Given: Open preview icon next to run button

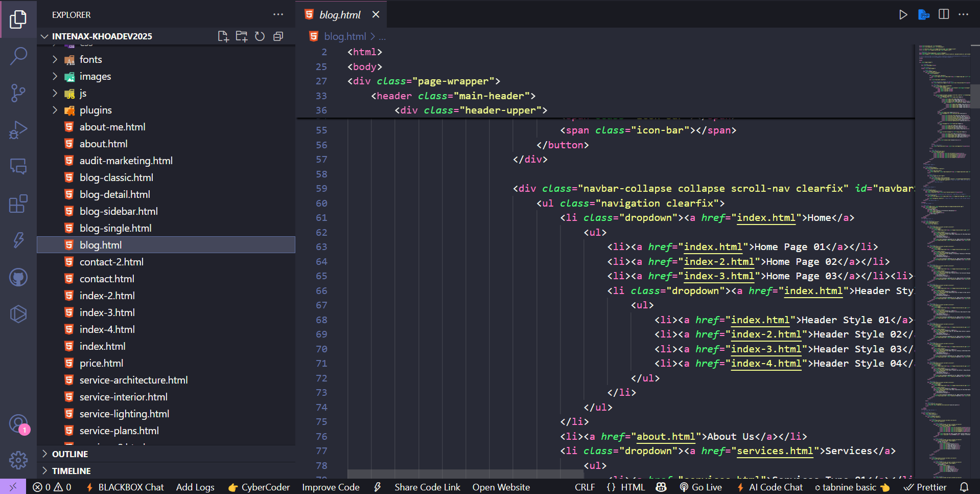Looking at the screenshot, I should click(x=924, y=14).
